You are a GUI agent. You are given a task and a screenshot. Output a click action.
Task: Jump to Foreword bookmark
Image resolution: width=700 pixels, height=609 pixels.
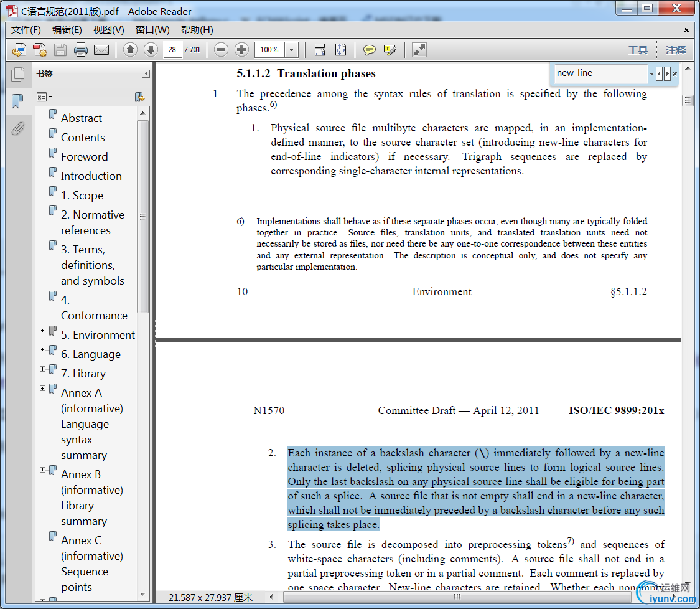[x=85, y=157]
